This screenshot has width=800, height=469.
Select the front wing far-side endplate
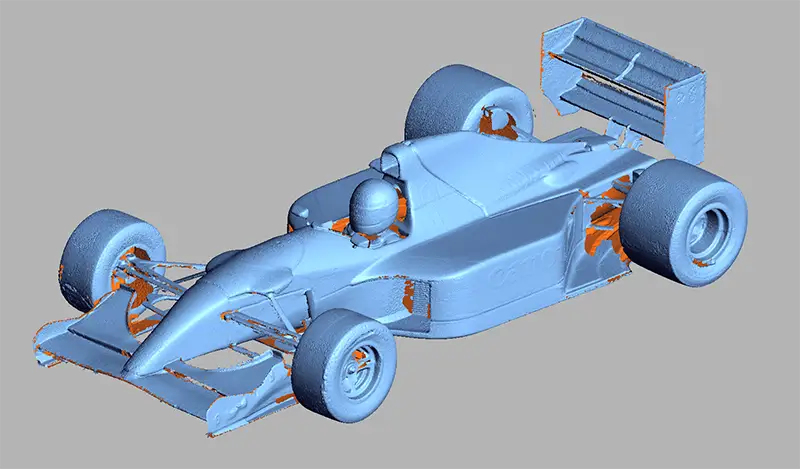pos(45,345)
